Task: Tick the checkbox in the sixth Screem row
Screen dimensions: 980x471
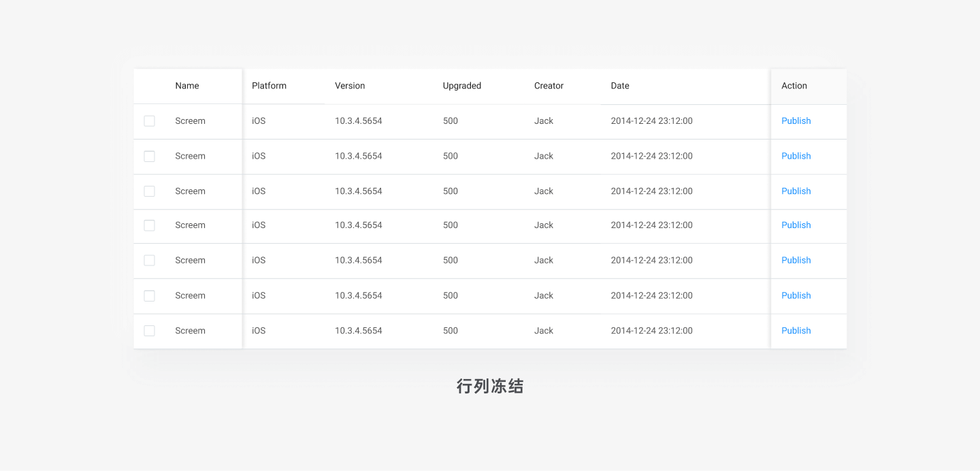Action: pyautogui.click(x=150, y=296)
